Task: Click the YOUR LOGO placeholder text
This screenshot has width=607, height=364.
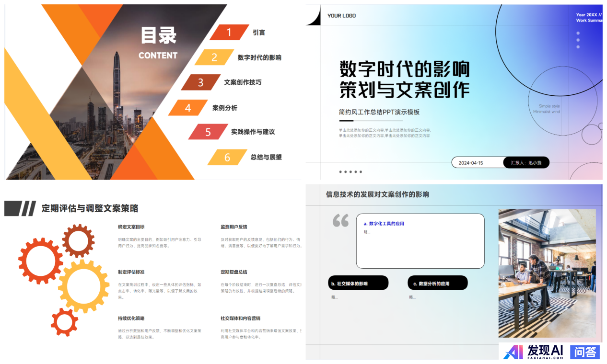Action: (x=341, y=16)
